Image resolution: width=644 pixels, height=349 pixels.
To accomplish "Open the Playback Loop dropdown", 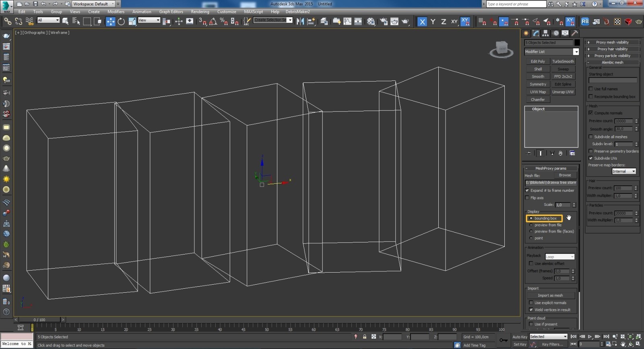I will (559, 257).
